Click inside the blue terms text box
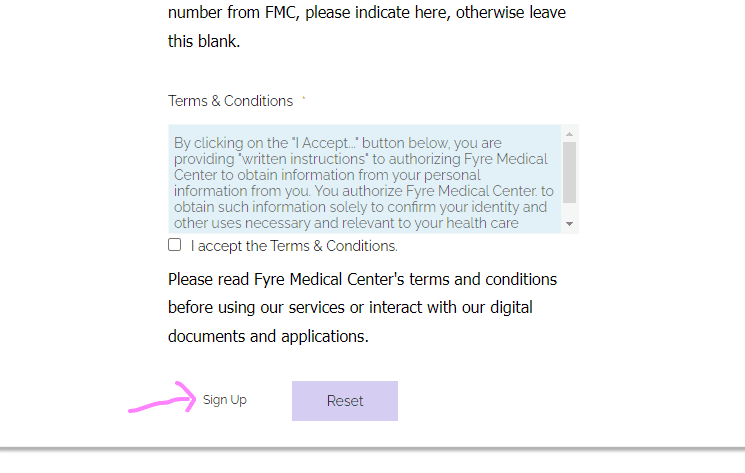The height and width of the screenshot is (473, 745). (364, 179)
